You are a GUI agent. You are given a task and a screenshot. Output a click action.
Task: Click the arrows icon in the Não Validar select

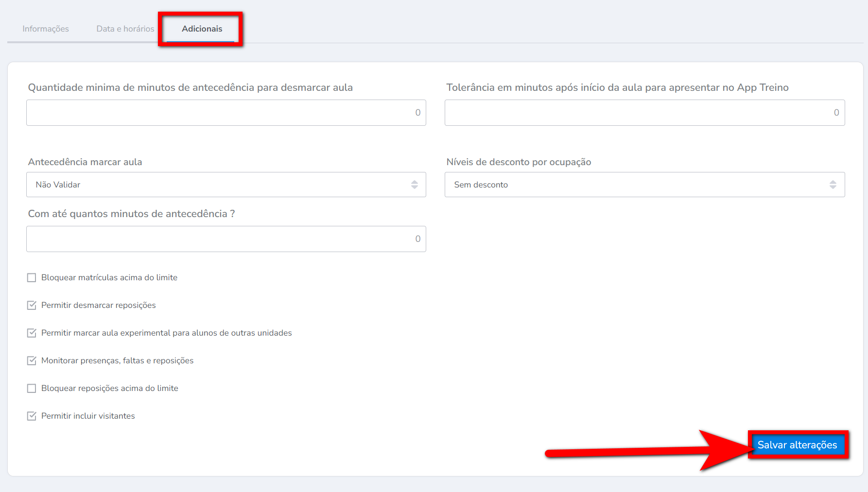(x=415, y=185)
